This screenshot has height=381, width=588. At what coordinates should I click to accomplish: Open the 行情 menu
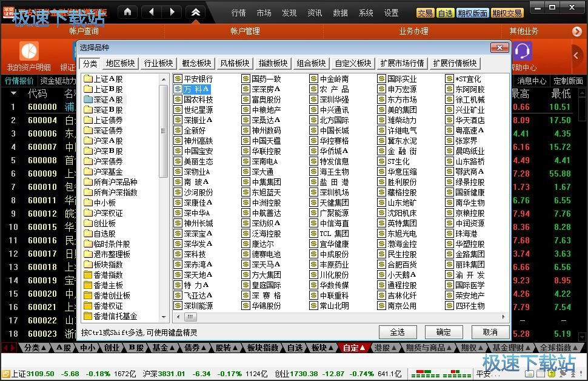pyautogui.click(x=239, y=13)
